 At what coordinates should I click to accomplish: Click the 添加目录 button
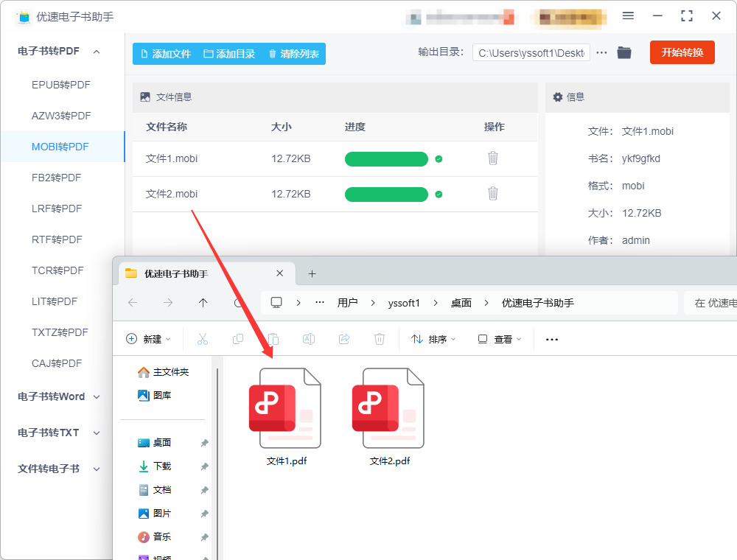coord(229,54)
